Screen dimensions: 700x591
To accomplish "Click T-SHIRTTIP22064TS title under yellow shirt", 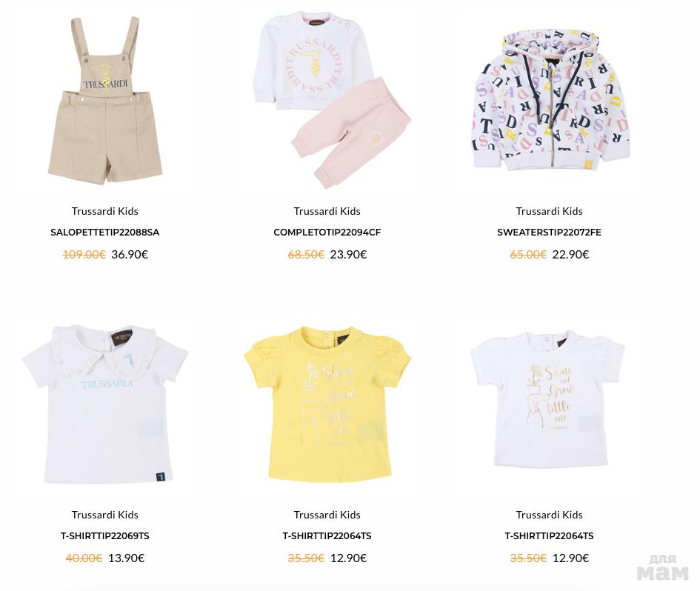I will coord(327,535).
